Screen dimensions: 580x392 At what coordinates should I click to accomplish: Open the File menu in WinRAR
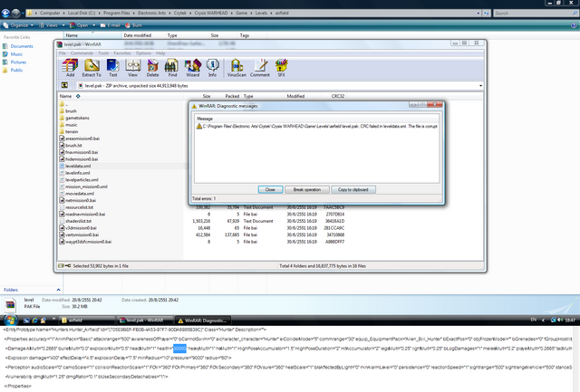pyautogui.click(x=63, y=53)
